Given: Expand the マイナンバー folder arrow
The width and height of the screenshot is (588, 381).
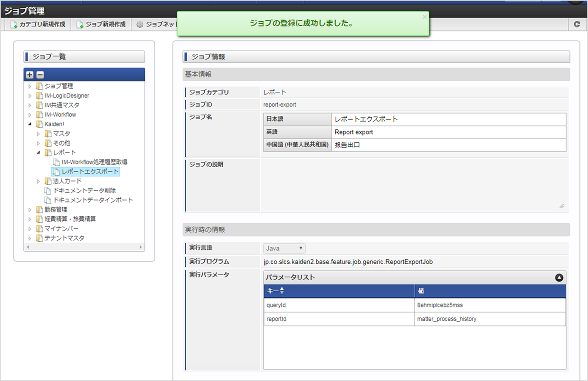Looking at the screenshot, I should tap(30, 229).
